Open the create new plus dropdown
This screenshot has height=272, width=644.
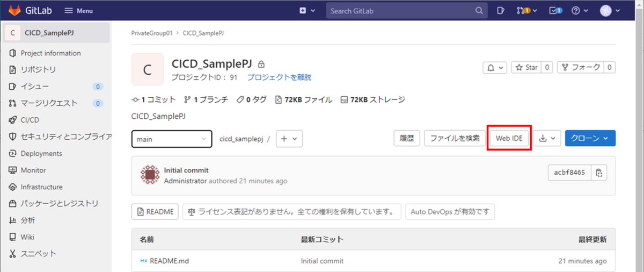point(308,11)
